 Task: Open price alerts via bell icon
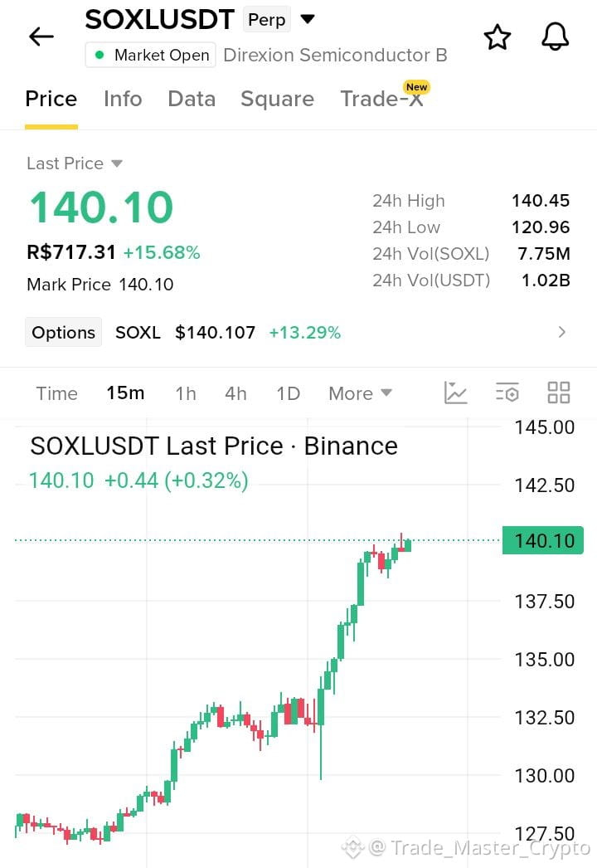[x=555, y=37]
